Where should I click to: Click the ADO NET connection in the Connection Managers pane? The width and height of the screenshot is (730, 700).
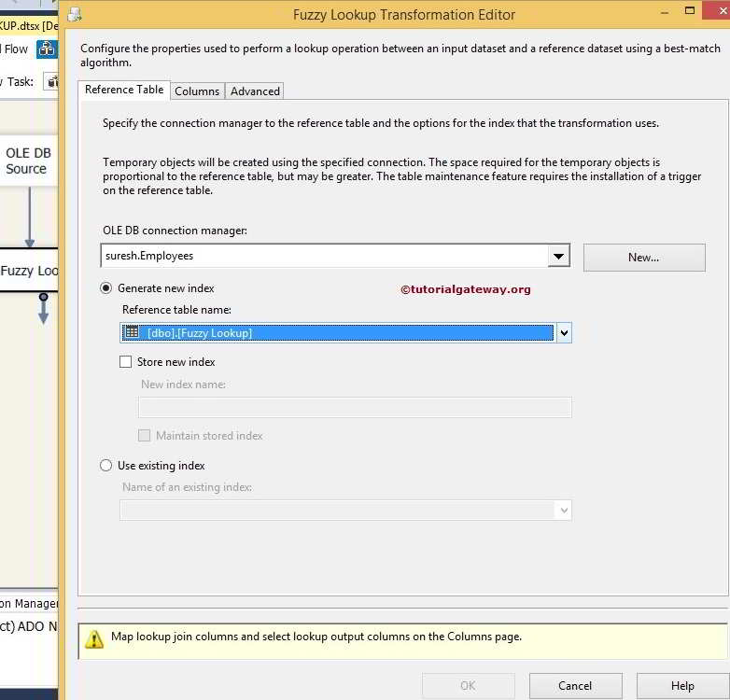point(28,626)
